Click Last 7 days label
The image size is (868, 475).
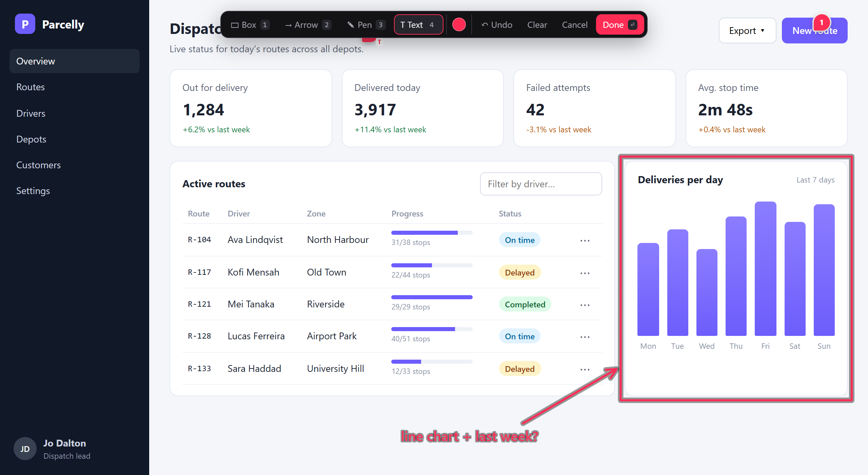pos(815,180)
